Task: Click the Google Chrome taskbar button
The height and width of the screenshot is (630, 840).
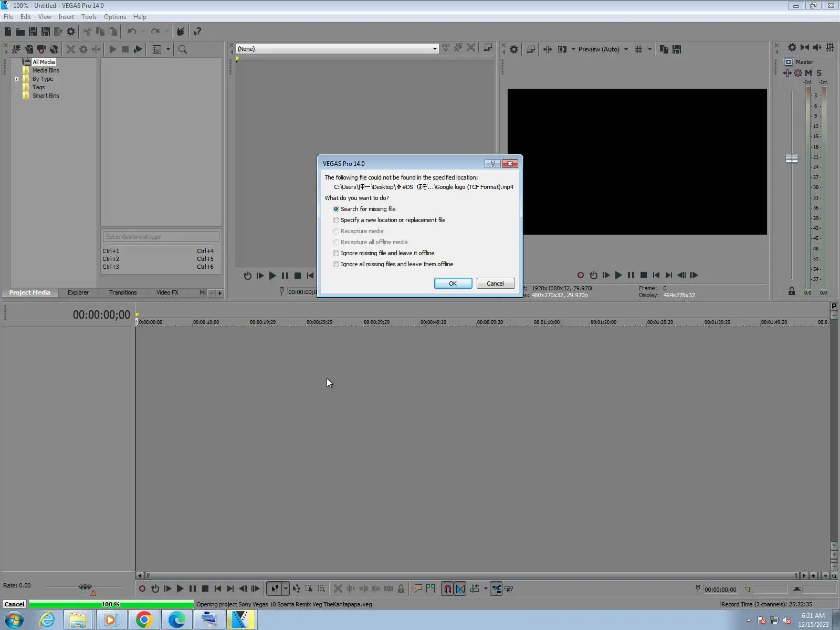Action: (144, 620)
